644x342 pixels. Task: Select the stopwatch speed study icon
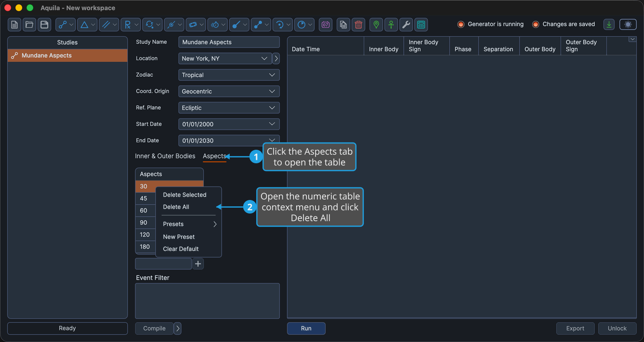pyautogui.click(x=215, y=25)
